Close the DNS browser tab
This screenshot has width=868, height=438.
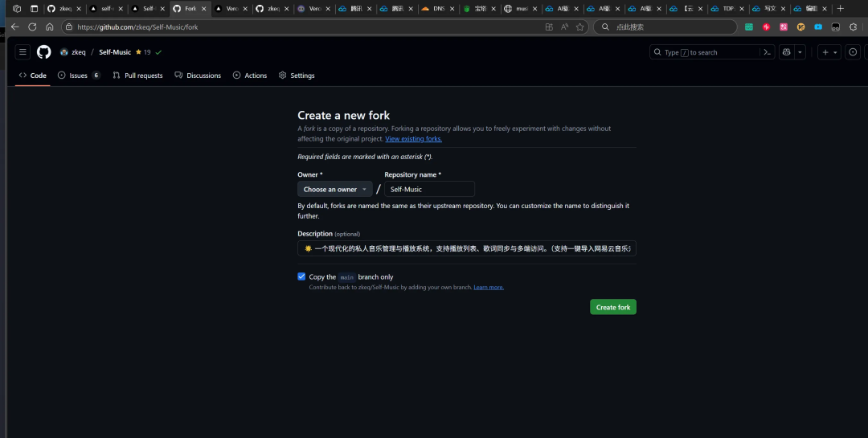coord(452,8)
